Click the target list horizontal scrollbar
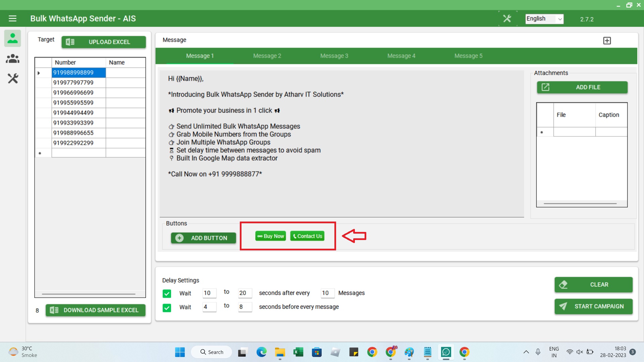The height and width of the screenshot is (362, 644). [89, 294]
